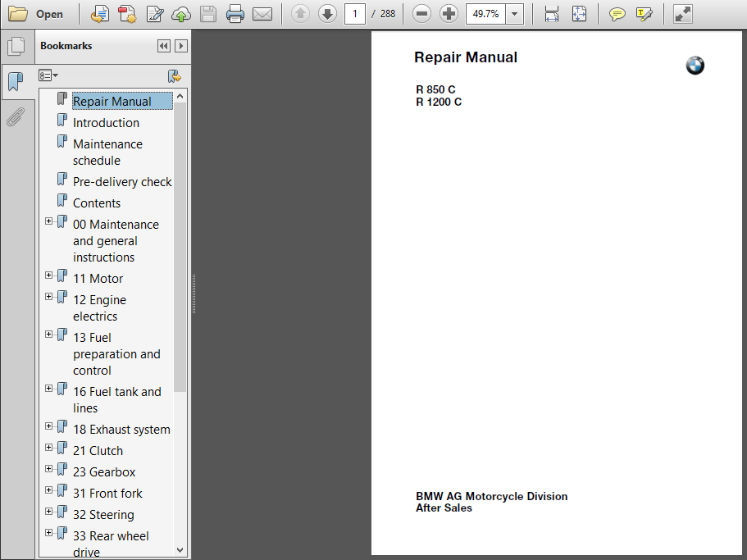The height and width of the screenshot is (560, 747).
Task: Click the Save disk icon
Action: click(x=208, y=14)
